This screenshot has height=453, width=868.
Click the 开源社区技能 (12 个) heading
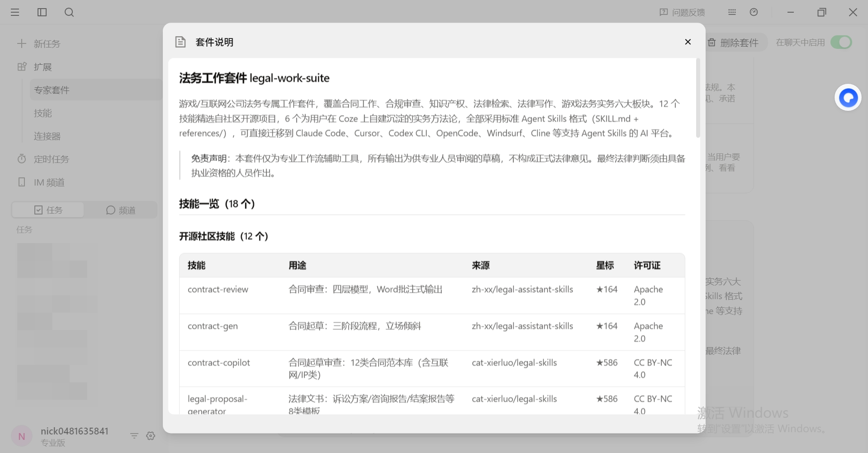point(224,236)
